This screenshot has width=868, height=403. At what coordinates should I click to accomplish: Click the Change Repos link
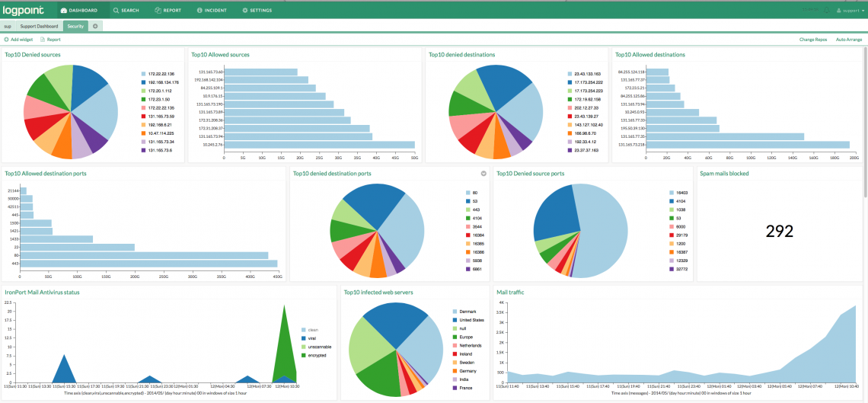point(813,39)
